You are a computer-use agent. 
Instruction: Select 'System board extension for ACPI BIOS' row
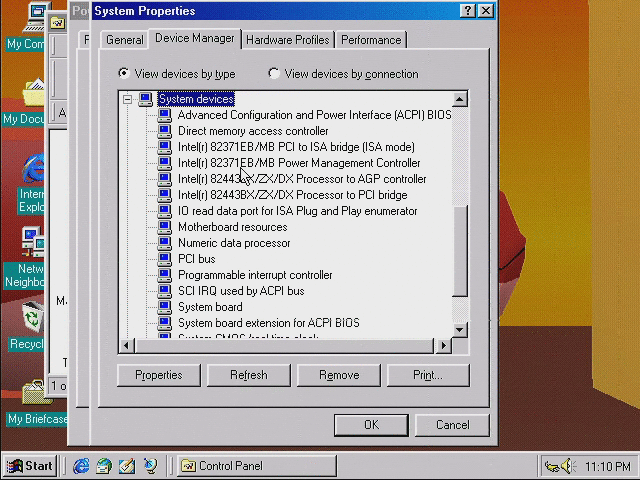269,323
